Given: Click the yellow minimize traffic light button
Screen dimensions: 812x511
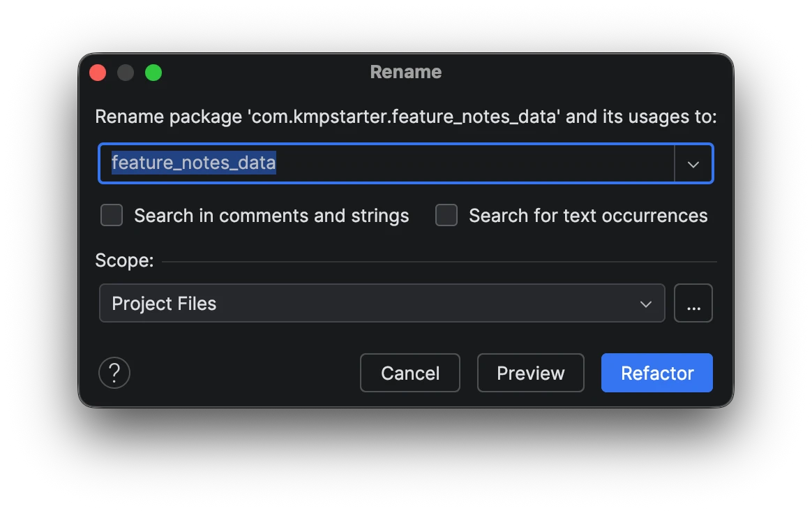Looking at the screenshot, I should pyautogui.click(x=126, y=72).
